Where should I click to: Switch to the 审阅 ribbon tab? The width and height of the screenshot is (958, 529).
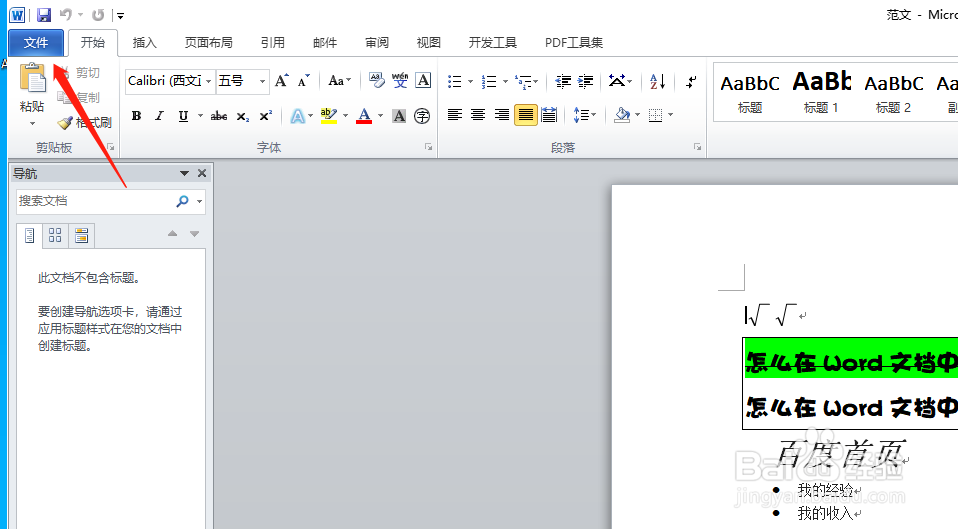(x=377, y=43)
